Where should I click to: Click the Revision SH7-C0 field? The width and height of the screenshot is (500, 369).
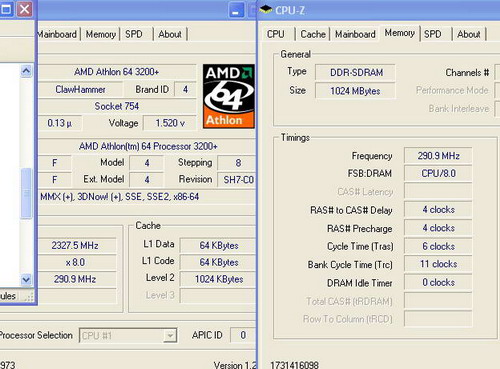(237, 180)
